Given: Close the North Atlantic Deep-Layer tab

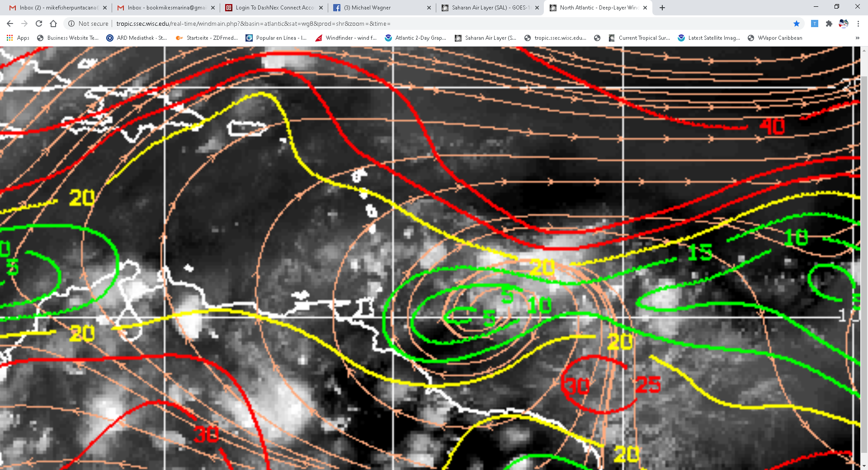Looking at the screenshot, I should [645, 8].
